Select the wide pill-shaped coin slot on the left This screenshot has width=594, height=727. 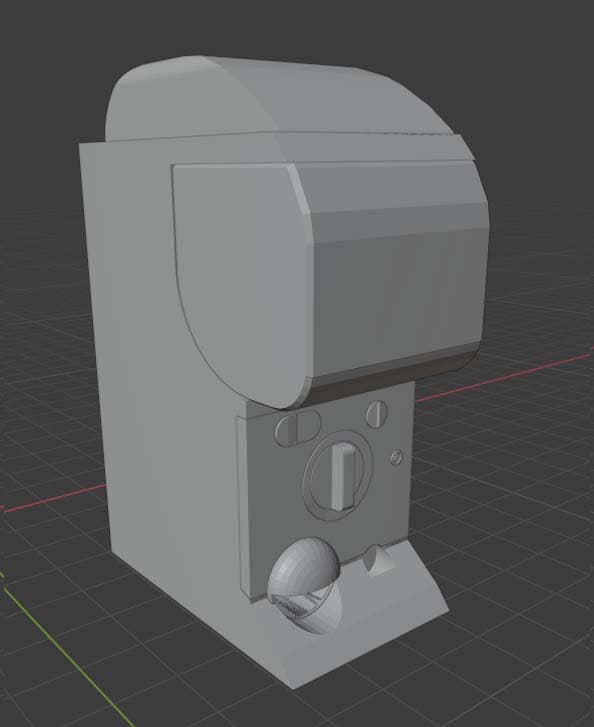(297, 427)
